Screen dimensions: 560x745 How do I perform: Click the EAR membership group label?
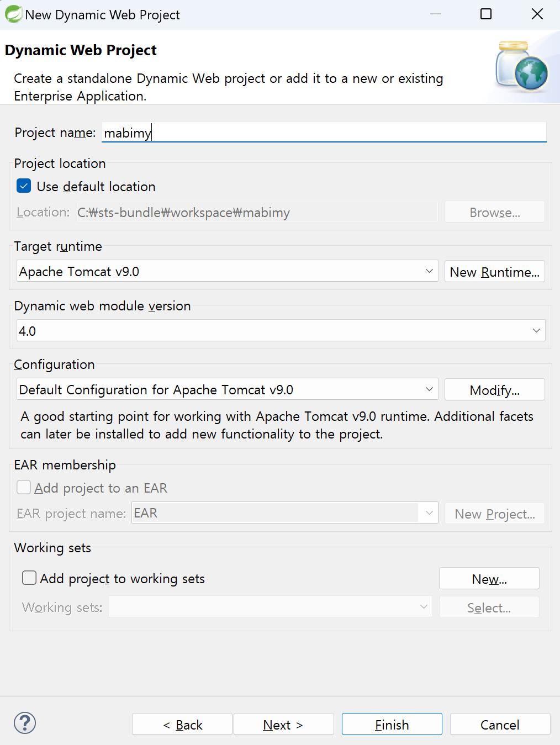tap(65, 465)
